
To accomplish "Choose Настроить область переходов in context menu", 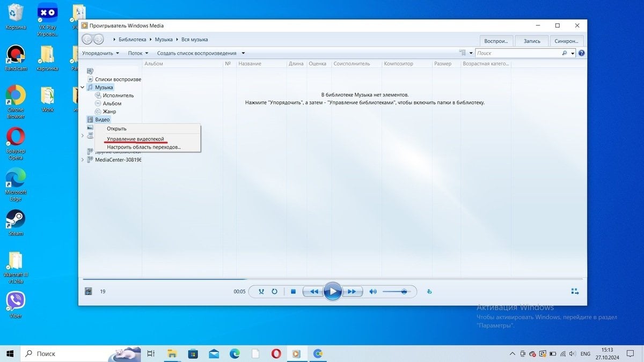I will point(148,147).
